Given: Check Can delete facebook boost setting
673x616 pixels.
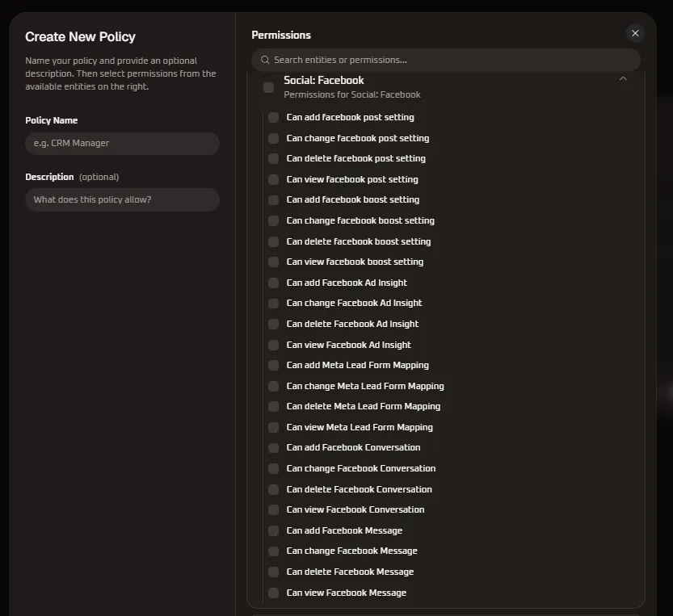Looking at the screenshot, I should [273, 241].
